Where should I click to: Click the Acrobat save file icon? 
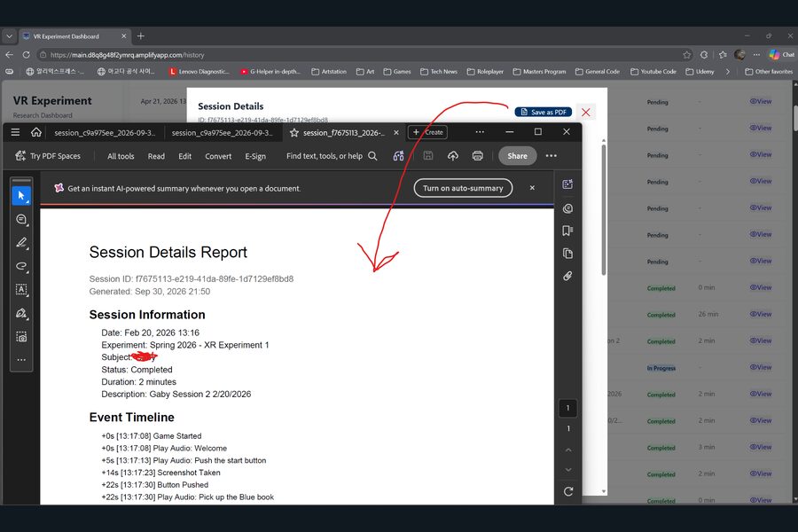coord(428,156)
